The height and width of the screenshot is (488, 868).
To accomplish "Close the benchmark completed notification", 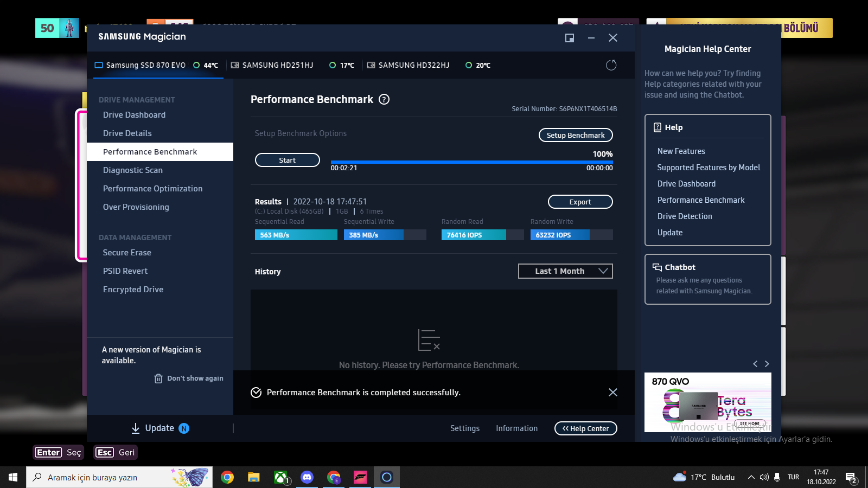I will 613,392.
